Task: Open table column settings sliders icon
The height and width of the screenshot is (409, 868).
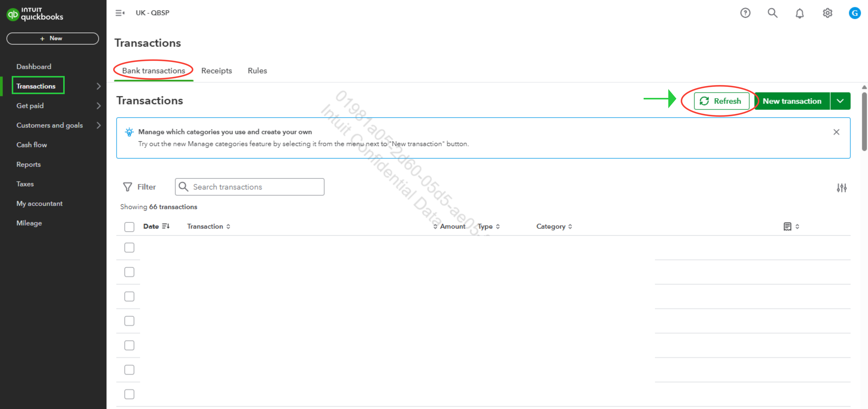Action: pyautogui.click(x=841, y=188)
